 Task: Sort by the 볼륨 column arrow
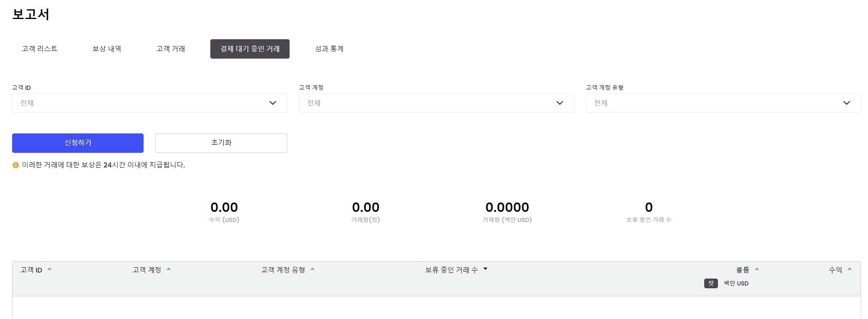(x=757, y=269)
